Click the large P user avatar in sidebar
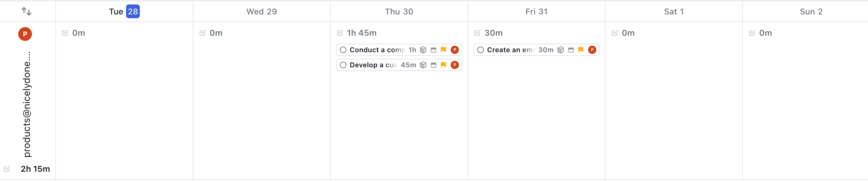The height and width of the screenshot is (181, 868). (25, 34)
